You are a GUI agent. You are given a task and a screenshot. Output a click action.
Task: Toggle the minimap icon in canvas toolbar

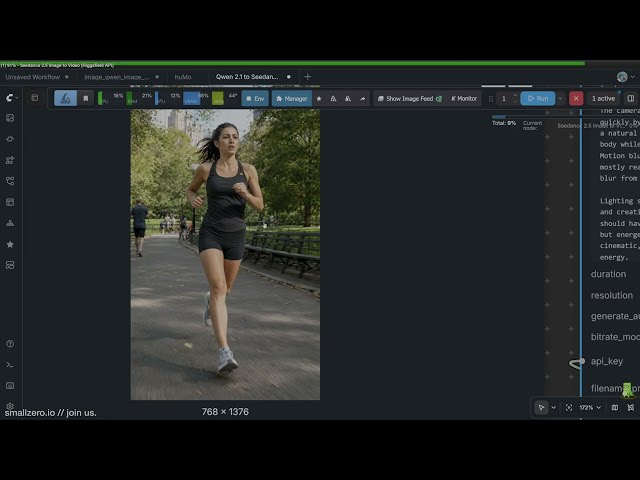(615, 407)
